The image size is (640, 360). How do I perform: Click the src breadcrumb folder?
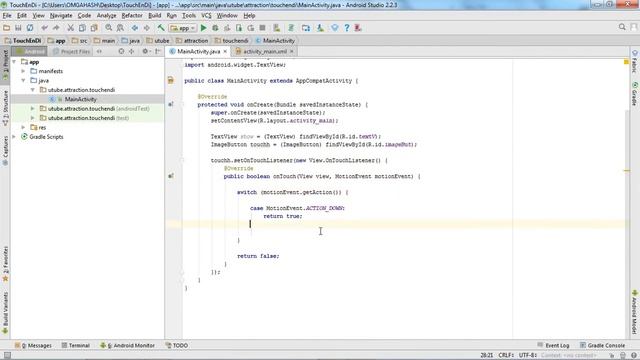80,40
